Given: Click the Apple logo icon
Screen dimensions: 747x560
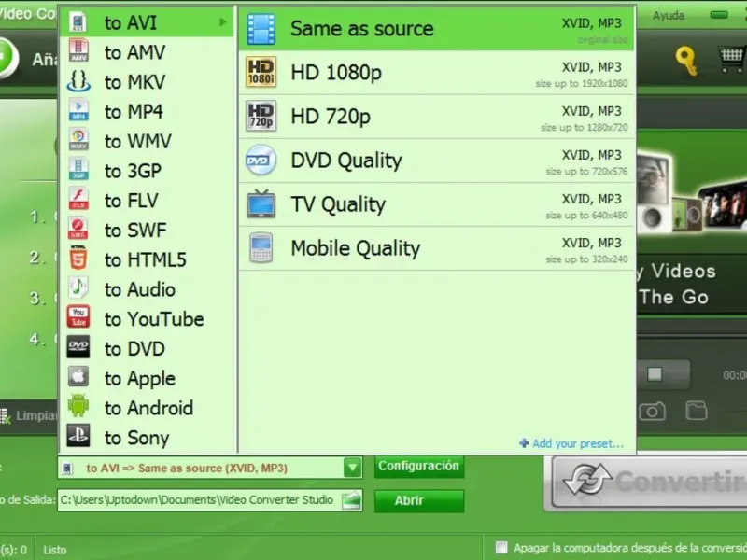Looking at the screenshot, I should [78, 377].
